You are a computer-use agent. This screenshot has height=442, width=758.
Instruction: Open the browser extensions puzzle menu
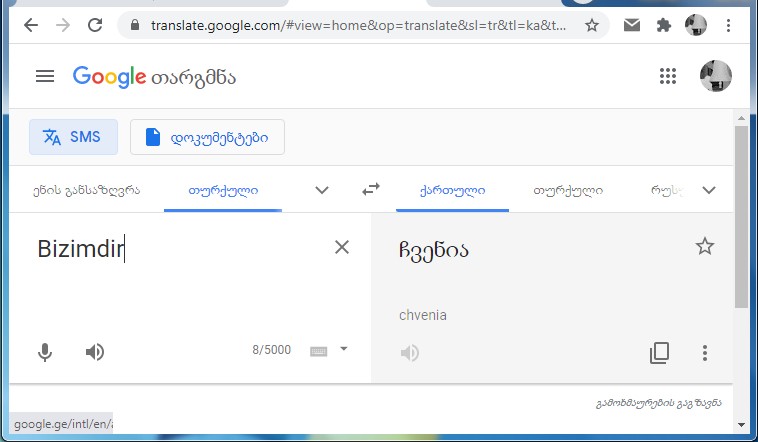pyautogui.click(x=664, y=25)
